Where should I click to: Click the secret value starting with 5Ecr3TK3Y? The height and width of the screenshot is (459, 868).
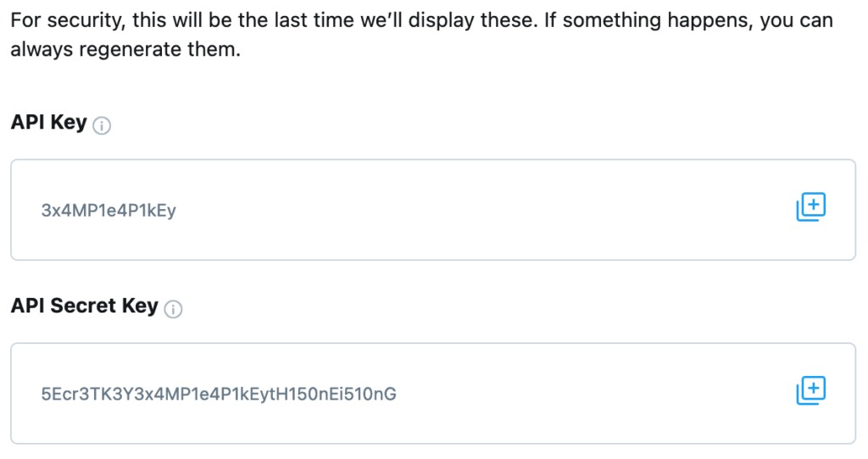(219, 394)
